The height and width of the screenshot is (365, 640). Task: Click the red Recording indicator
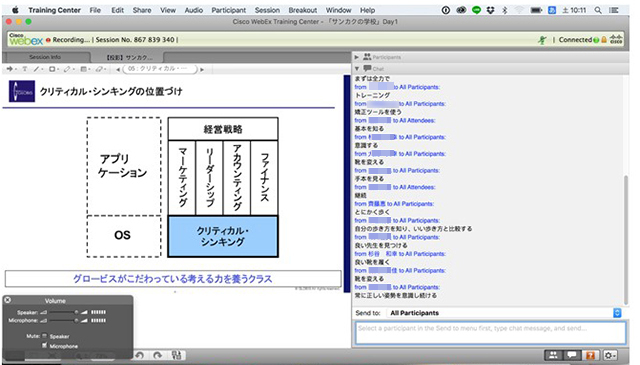click(48, 40)
